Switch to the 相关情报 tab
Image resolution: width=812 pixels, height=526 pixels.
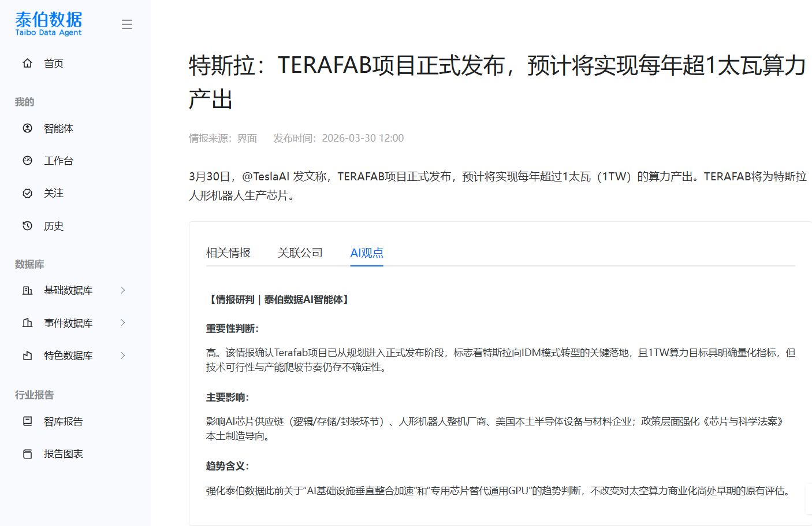228,253
